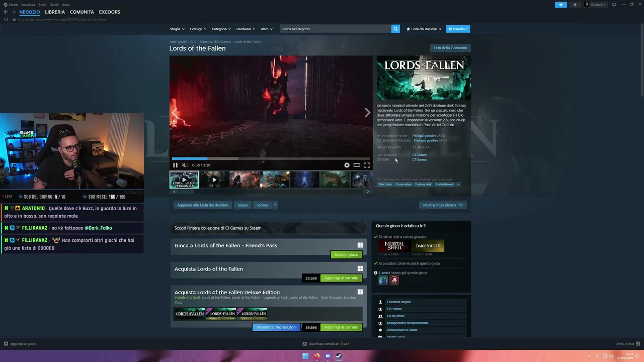Open the EXCOORS profile tab
644x362 pixels.
(110, 12)
